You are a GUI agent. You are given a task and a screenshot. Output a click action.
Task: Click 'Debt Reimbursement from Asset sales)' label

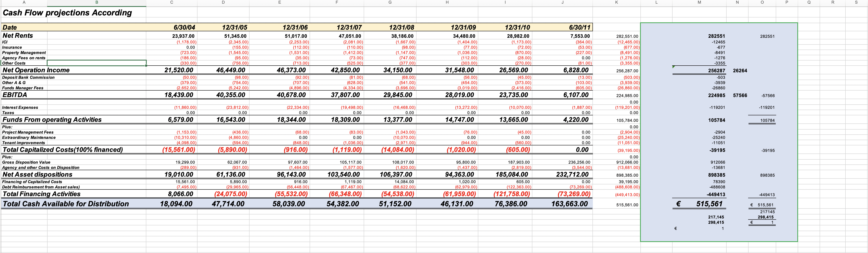pos(41,187)
